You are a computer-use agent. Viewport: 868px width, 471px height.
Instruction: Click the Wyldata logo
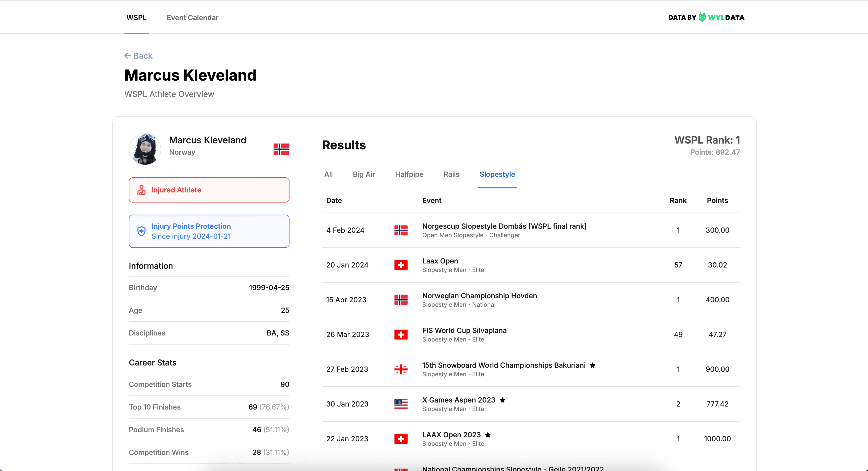coord(706,17)
